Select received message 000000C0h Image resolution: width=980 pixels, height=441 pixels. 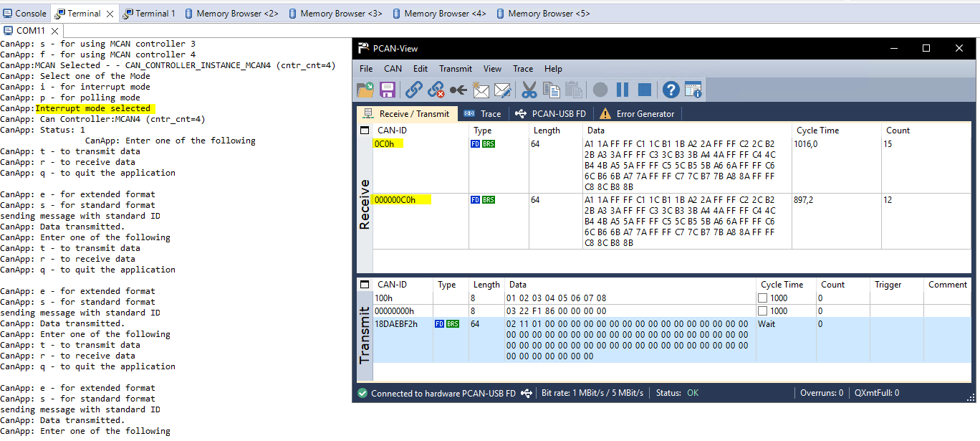click(672, 221)
